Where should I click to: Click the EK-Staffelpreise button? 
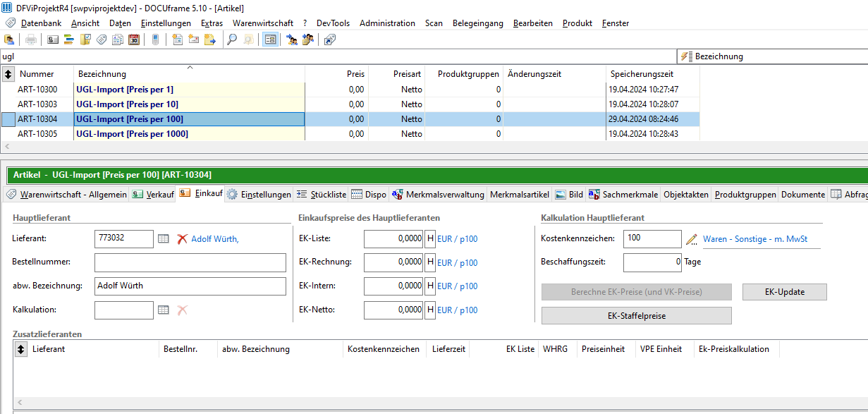(637, 316)
